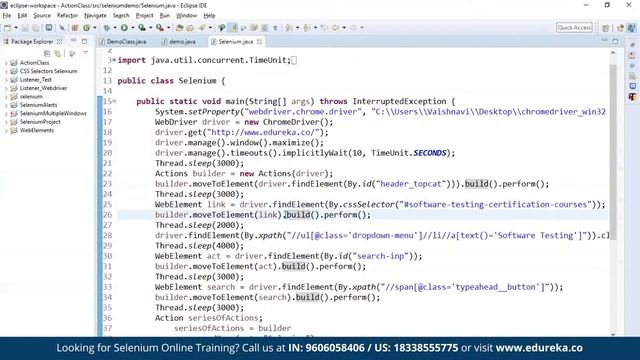Click the Previous Annotation toolbar icon
This screenshot has width=640, height=360.
tap(307, 28)
